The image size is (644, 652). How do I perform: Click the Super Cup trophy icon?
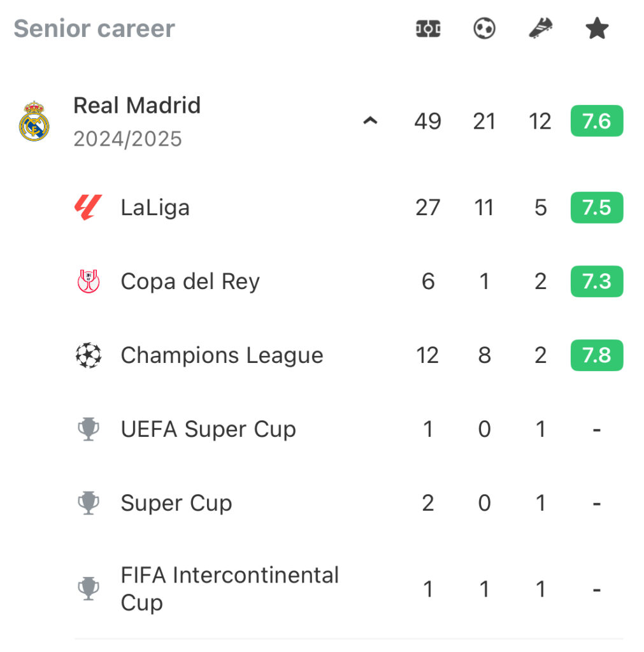point(88,503)
